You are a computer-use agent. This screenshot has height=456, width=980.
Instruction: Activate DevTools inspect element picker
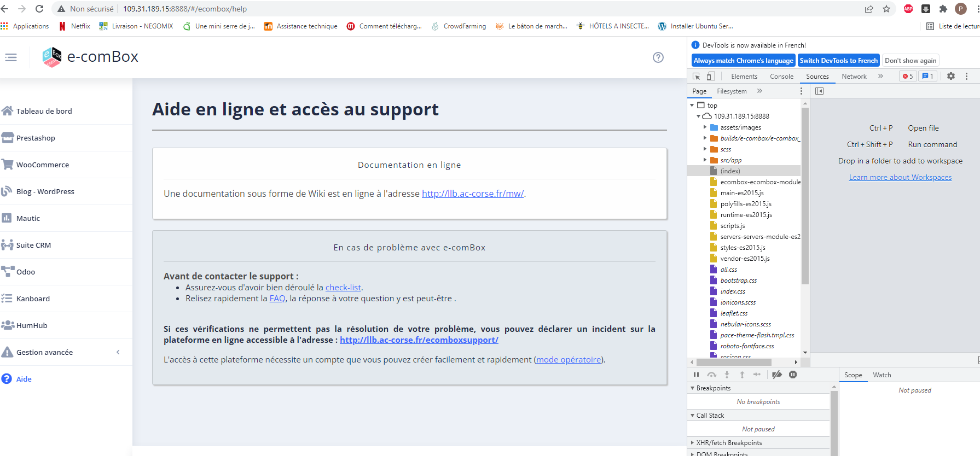[x=697, y=77]
